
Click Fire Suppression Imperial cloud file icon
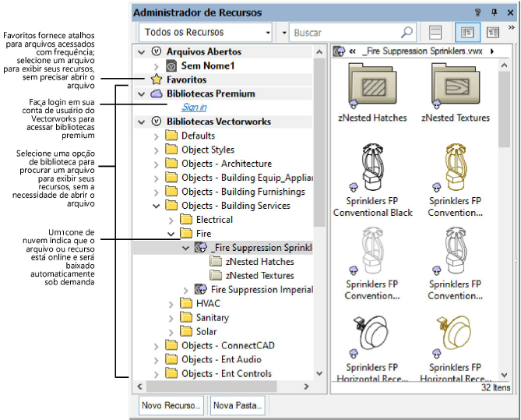coord(201,289)
